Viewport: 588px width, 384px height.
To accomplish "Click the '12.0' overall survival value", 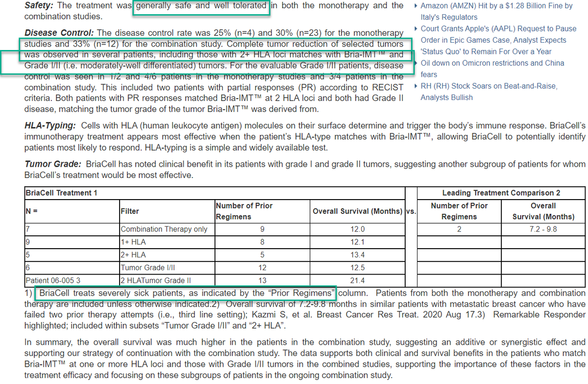I will [x=358, y=229].
